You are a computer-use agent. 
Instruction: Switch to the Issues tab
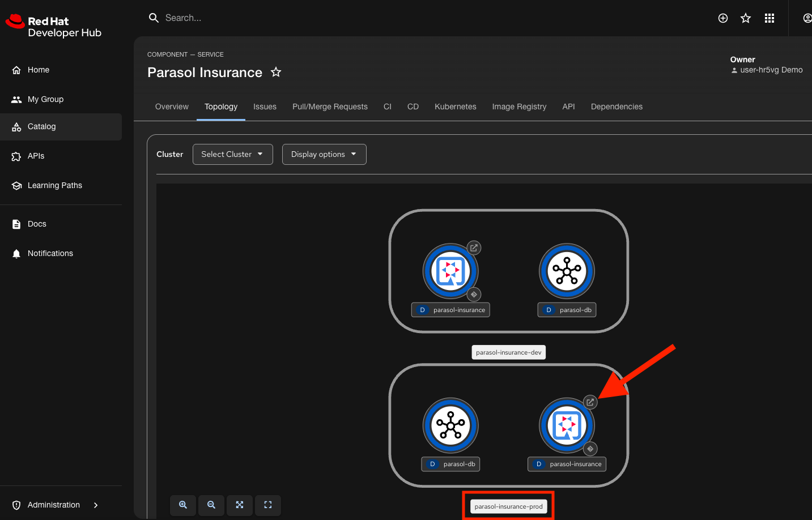[x=265, y=106]
